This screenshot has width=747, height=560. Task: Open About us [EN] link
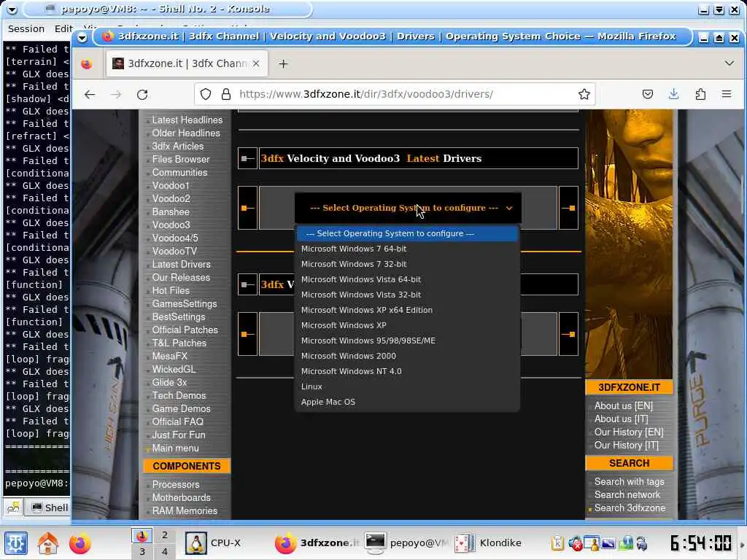pos(624,405)
